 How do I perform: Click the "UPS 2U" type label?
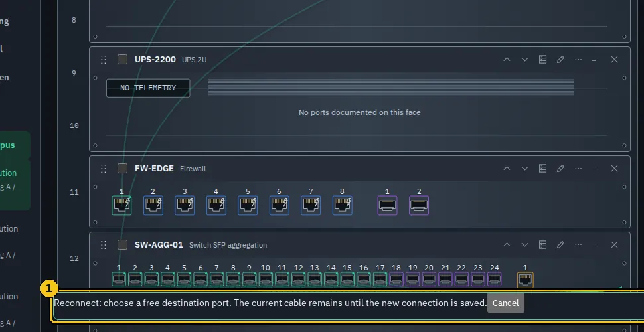195,60
